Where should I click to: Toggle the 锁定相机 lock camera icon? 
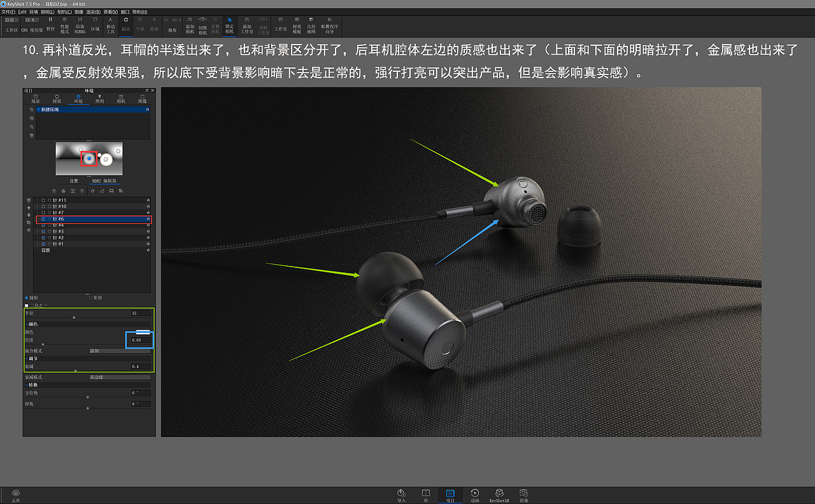tap(229, 25)
